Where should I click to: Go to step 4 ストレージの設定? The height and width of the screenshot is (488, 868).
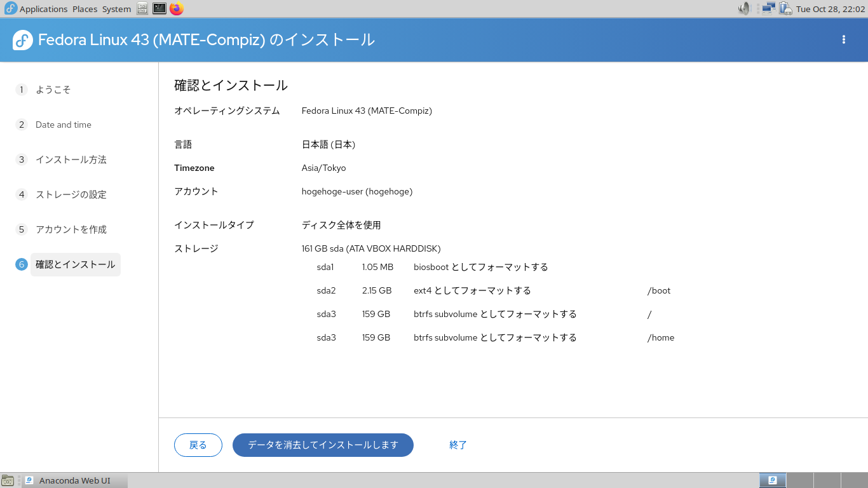click(71, 194)
